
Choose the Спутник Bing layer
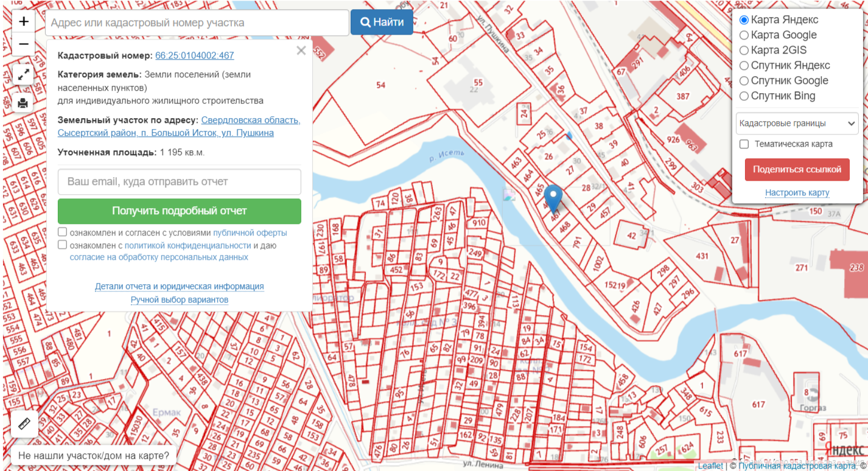click(x=744, y=96)
